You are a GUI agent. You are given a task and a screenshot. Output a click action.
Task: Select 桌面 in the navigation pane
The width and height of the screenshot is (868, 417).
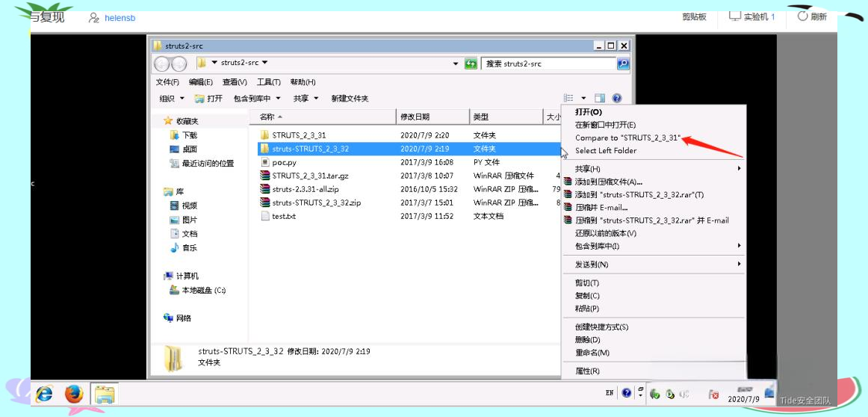click(189, 149)
